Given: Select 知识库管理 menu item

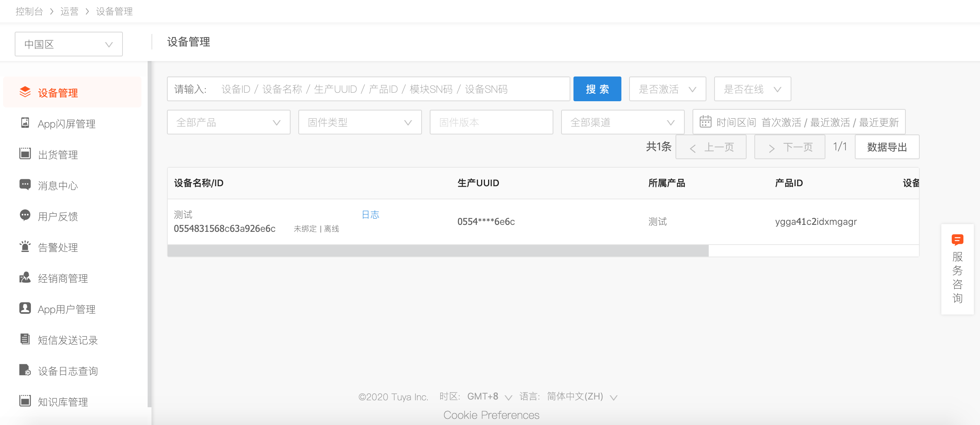Looking at the screenshot, I should tap(72, 401).
